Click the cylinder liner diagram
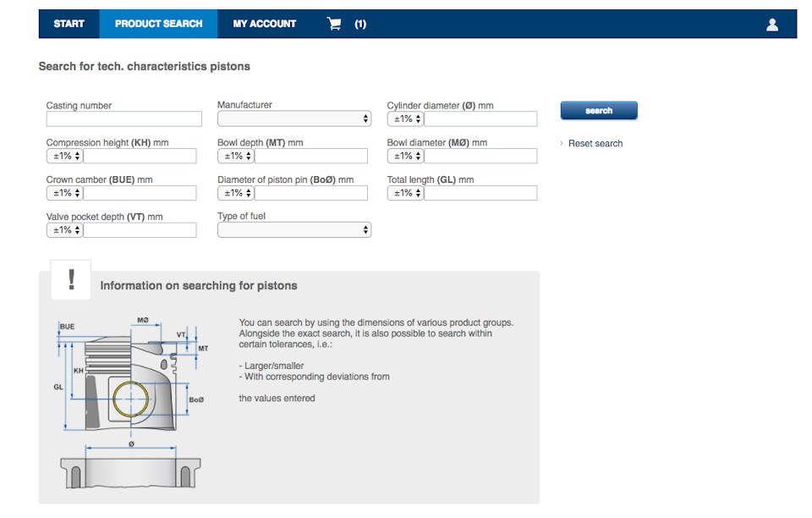 click(130, 472)
